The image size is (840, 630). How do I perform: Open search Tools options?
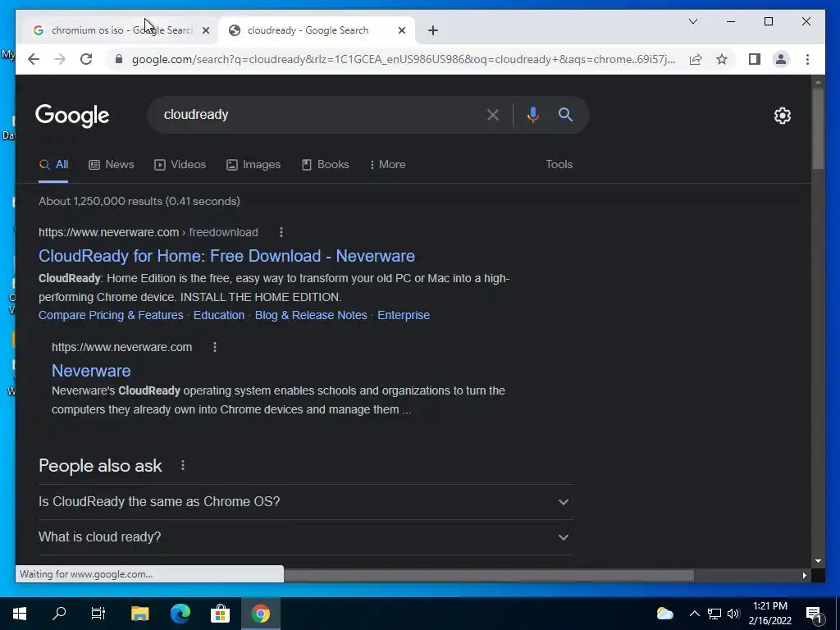click(x=559, y=164)
